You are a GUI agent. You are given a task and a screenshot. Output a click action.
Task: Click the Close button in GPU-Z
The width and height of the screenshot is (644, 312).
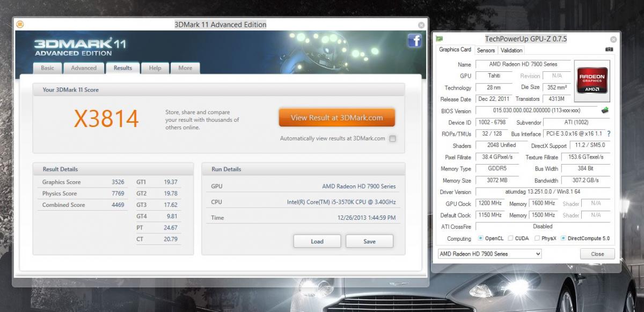pos(597,254)
